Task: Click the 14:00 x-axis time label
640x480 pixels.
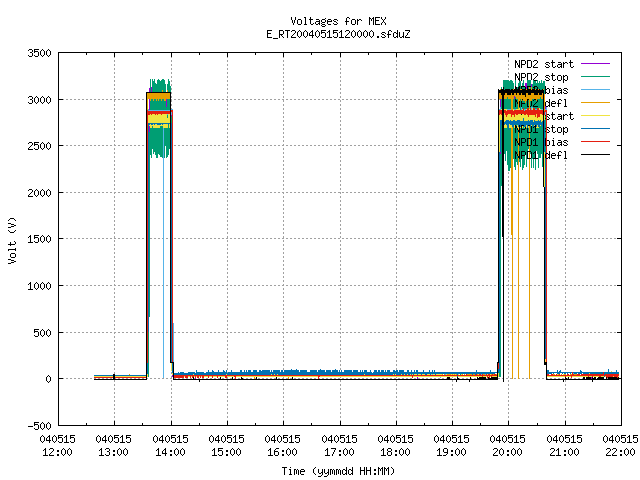Action: pyautogui.click(x=170, y=453)
